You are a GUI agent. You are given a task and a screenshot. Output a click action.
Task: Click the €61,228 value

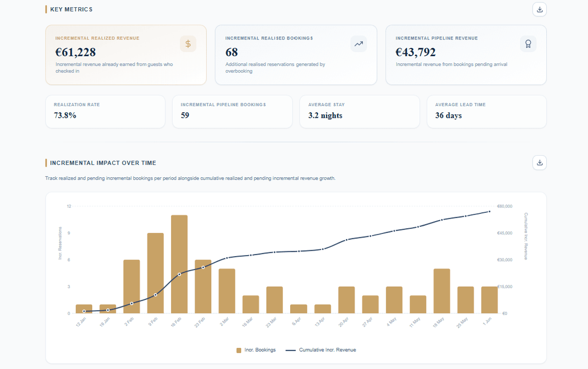[75, 52]
